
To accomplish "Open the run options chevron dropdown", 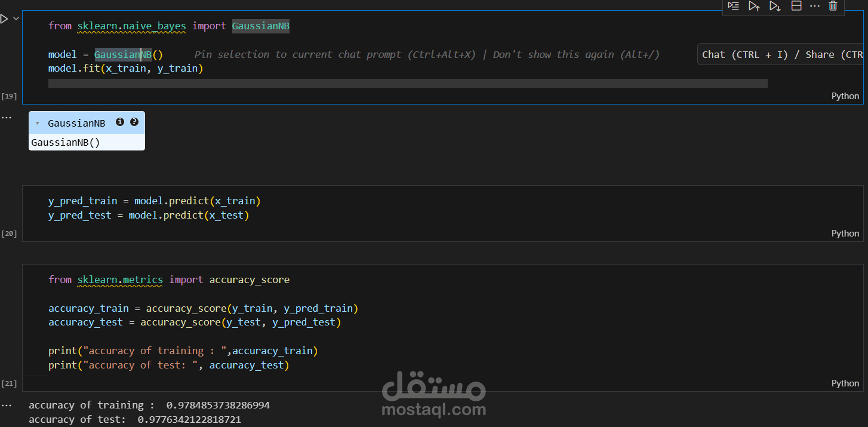I will (x=16, y=19).
